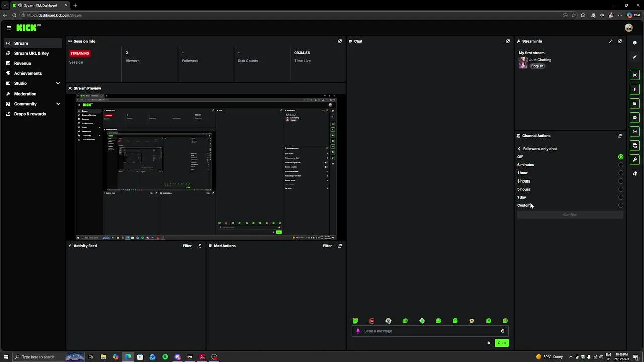This screenshot has height=362, width=644.
Task: Open chat settings gear beside Chat button
Action: point(489,343)
